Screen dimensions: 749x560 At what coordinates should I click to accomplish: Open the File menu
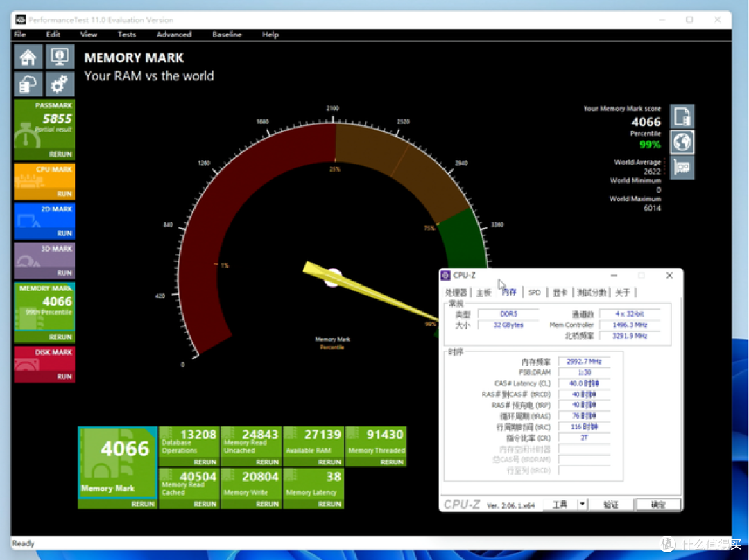tap(19, 35)
